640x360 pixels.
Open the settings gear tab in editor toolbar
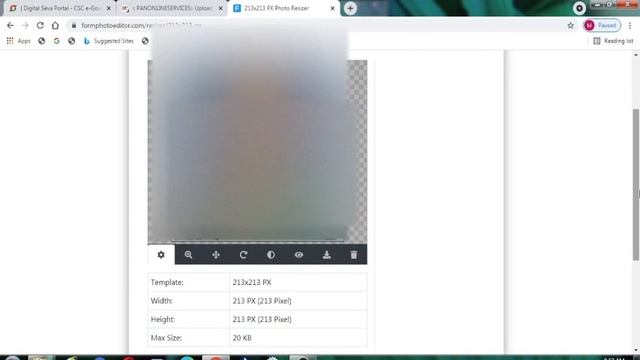(x=161, y=255)
